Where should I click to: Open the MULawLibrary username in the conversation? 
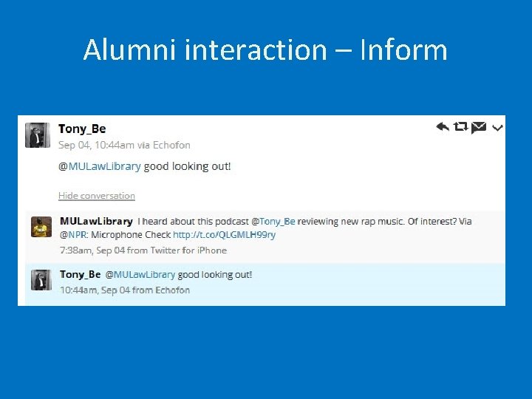click(96, 221)
